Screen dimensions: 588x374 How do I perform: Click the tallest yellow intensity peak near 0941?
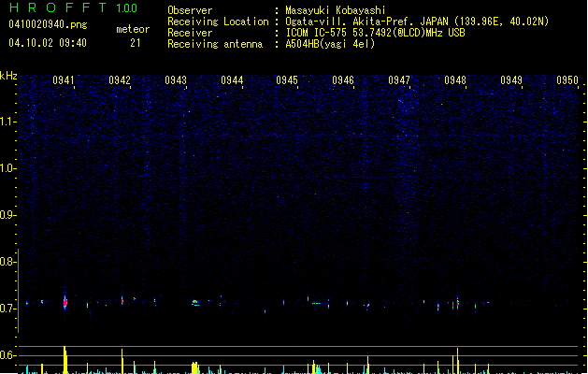coord(65,360)
